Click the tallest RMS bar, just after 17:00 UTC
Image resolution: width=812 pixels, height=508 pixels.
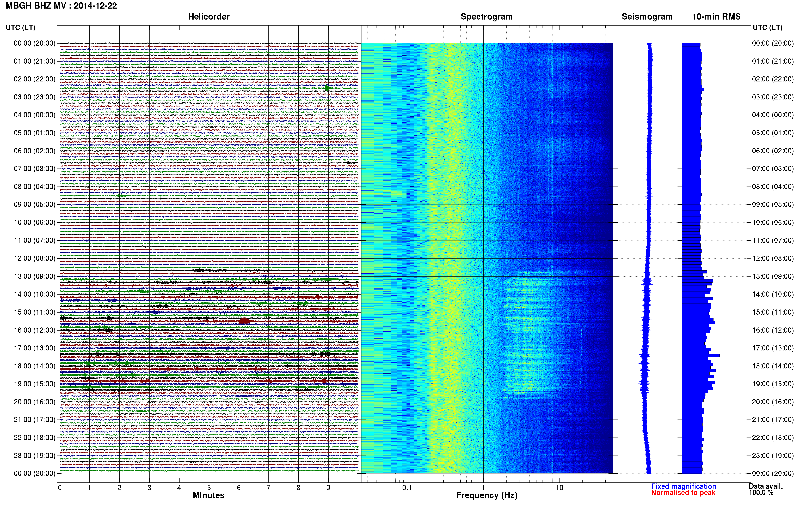[701, 355]
